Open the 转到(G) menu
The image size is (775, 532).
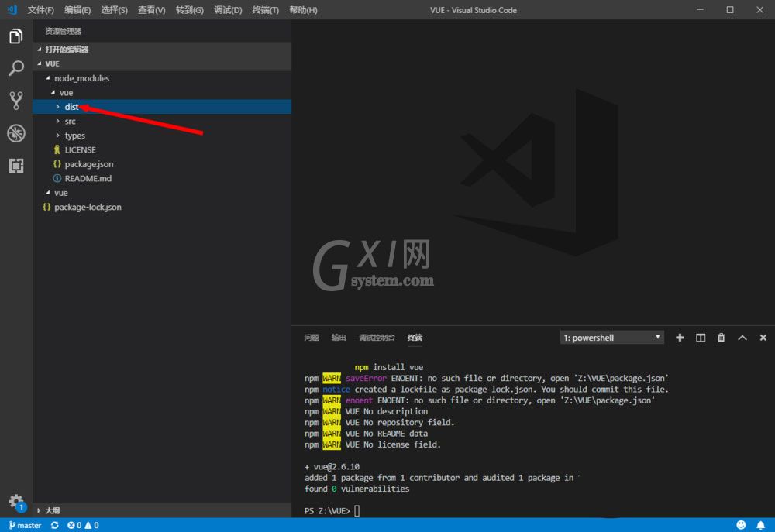(189, 10)
